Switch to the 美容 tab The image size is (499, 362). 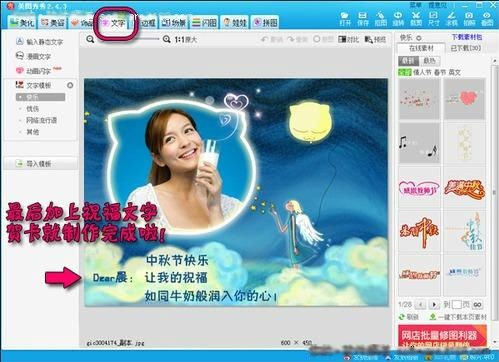click(52, 22)
